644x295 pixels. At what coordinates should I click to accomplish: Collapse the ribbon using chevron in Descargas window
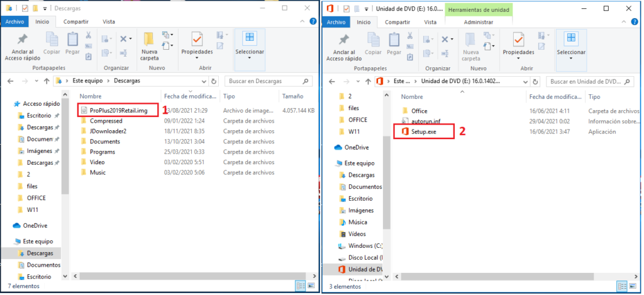[303, 21]
